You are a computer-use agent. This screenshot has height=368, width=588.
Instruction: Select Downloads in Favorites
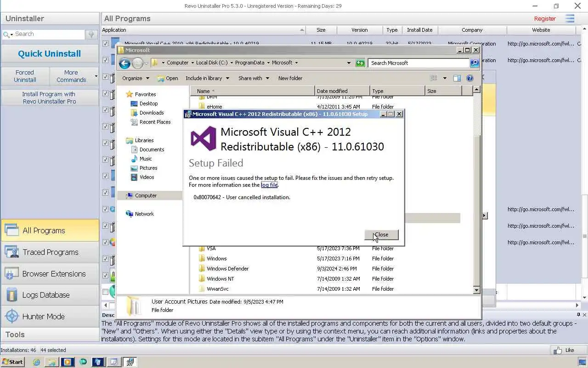[152, 113]
